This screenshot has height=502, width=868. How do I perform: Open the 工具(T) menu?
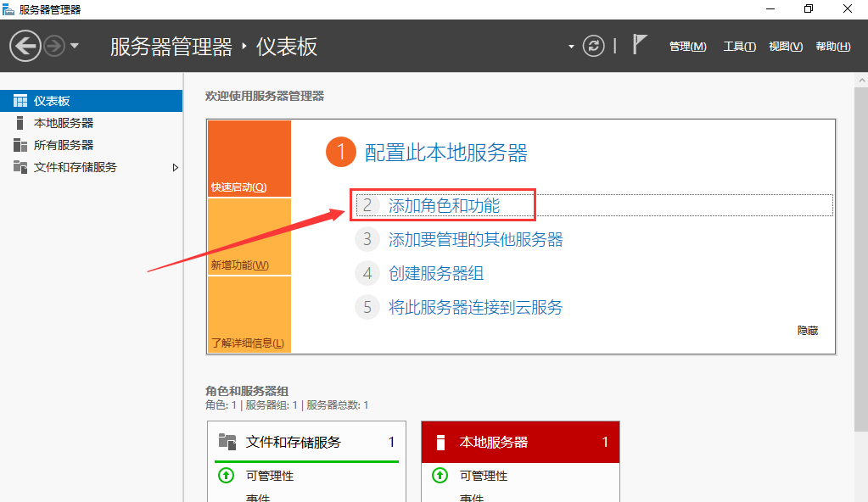coord(740,47)
